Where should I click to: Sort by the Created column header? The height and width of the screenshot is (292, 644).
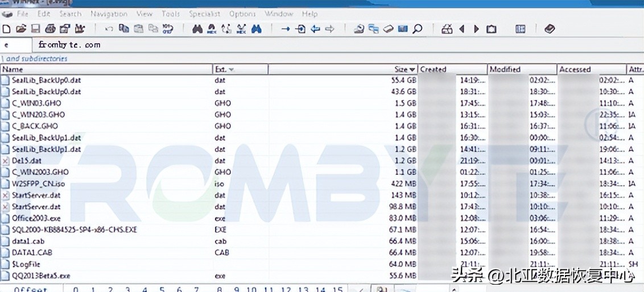tap(453, 70)
